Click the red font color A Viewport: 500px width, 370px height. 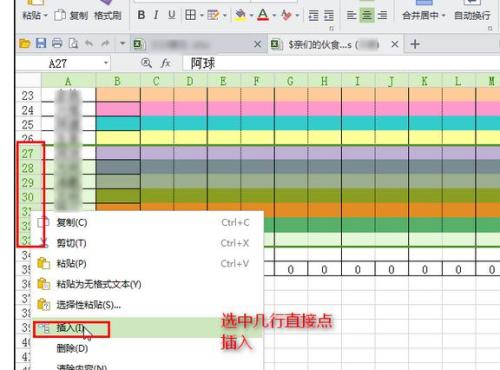pos(263,15)
